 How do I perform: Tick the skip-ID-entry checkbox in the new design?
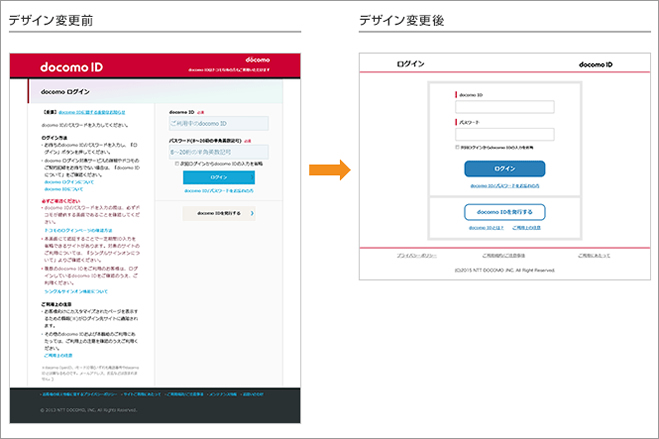pyautogui.click(x=457, y=147)
